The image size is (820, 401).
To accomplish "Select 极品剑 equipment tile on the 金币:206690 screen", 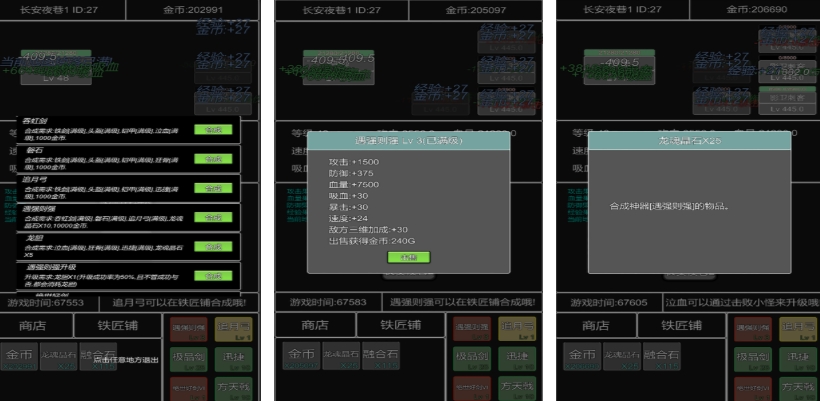I will tap(753, 359).
